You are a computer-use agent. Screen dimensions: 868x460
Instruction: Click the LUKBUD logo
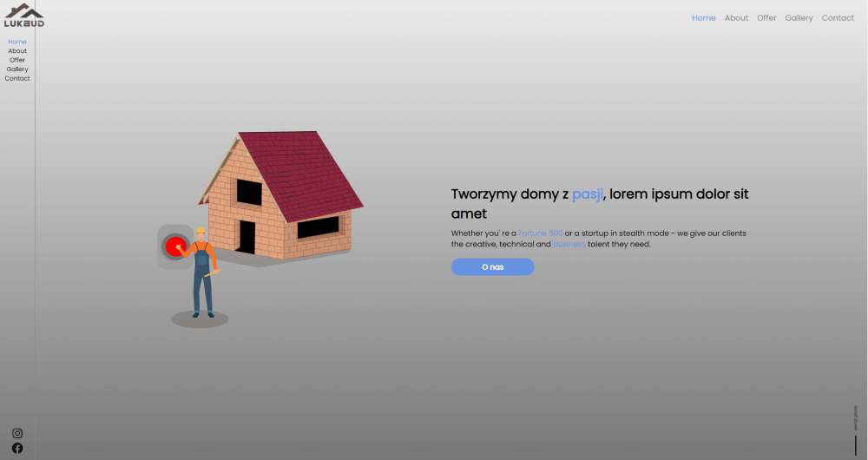(24, 15)
